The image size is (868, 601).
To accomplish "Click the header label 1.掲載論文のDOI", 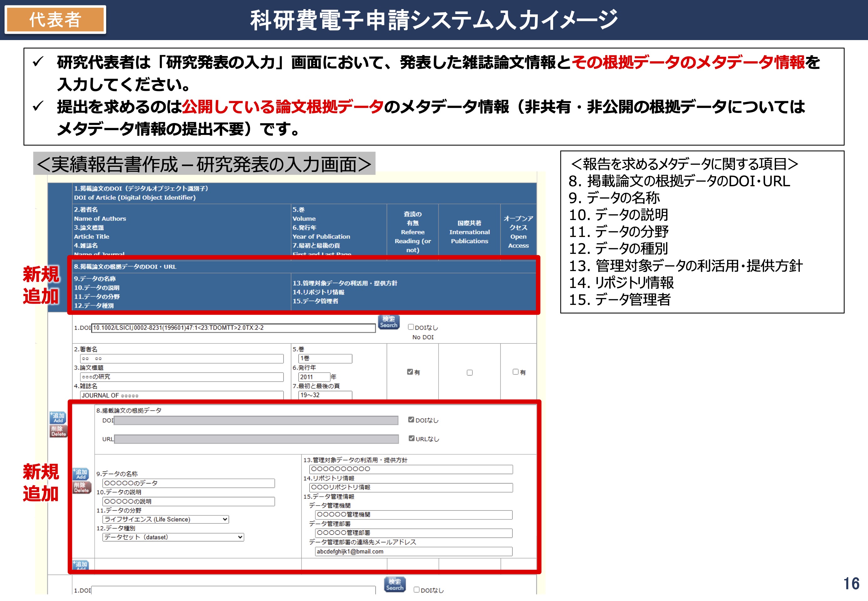I will pyautogui.click(x=141, y=188).
